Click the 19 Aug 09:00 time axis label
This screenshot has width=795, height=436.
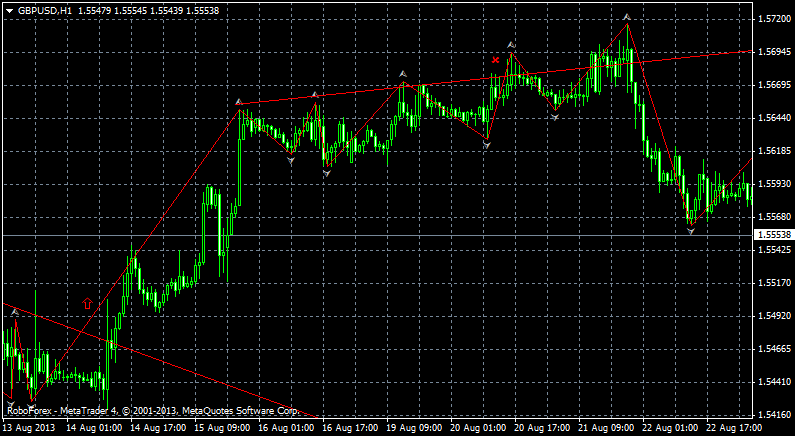coord(415,428)
